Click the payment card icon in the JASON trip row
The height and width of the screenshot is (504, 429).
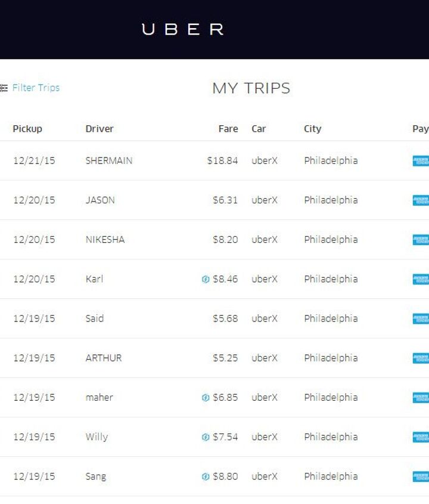click(x=421, y=200)
